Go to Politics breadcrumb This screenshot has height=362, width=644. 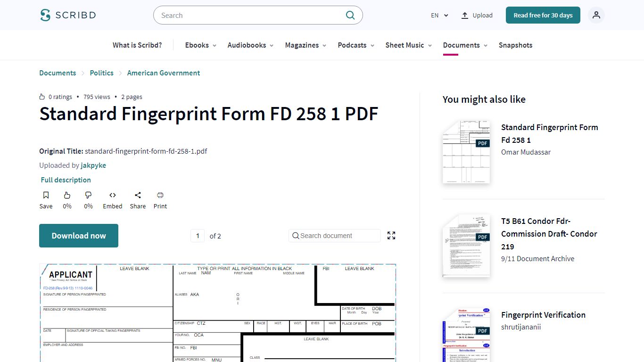click(x=102, y=73)
